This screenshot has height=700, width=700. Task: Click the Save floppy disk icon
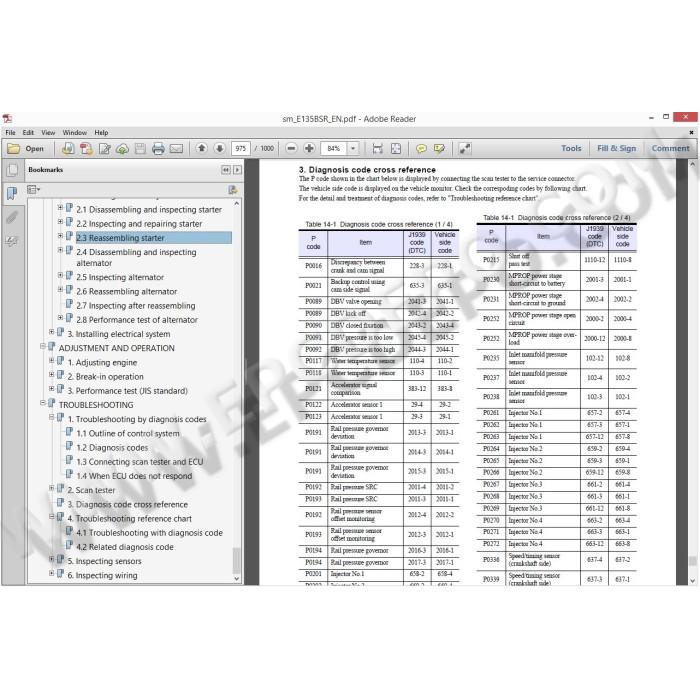(x=140, y=149)
